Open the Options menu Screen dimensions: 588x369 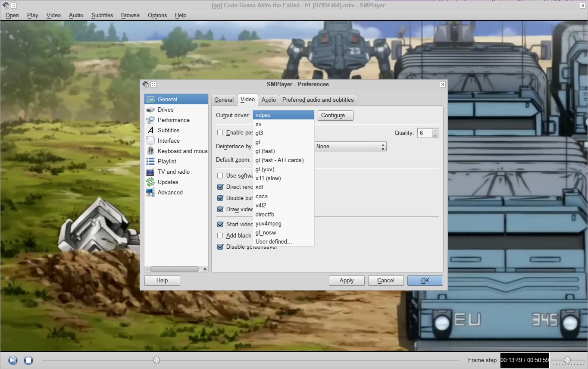[x=157, y=15]
